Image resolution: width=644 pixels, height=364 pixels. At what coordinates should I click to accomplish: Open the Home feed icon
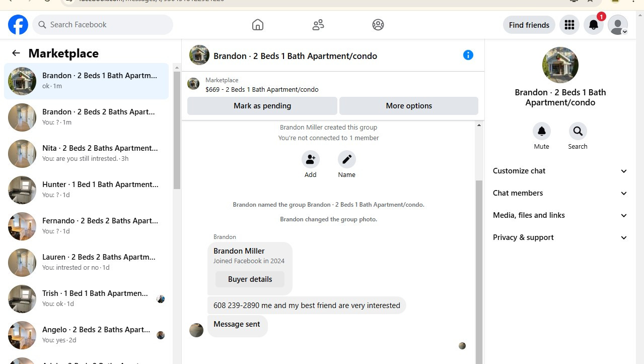(x=257, y=25)
